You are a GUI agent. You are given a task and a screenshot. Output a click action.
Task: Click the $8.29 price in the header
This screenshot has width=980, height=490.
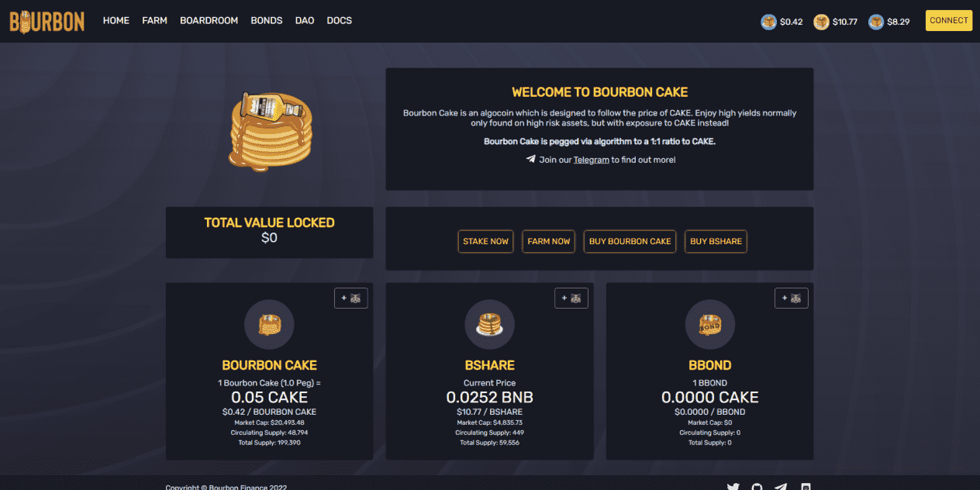click(x=899, y=22)
